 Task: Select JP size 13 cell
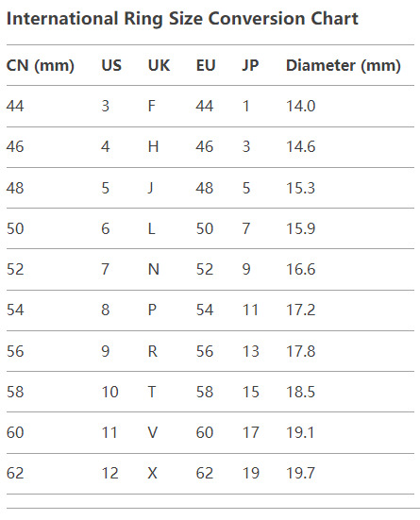point(250,351)
